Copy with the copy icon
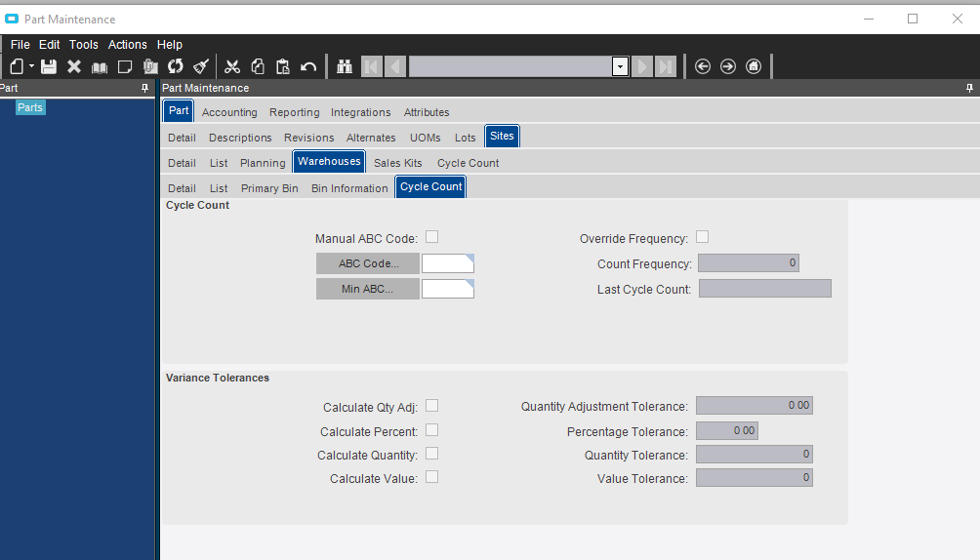Viewport: 980px width, 560px height. pos(258,66)
